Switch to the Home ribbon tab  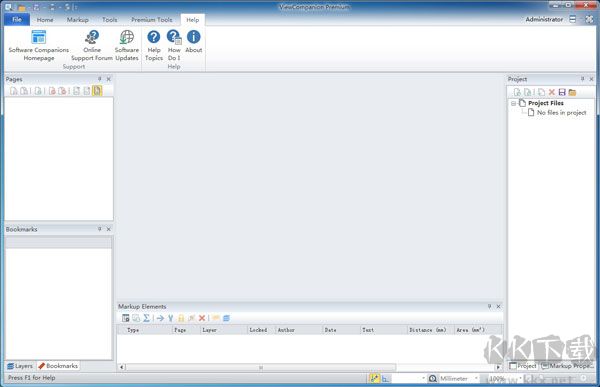click(x=45, y=20)
